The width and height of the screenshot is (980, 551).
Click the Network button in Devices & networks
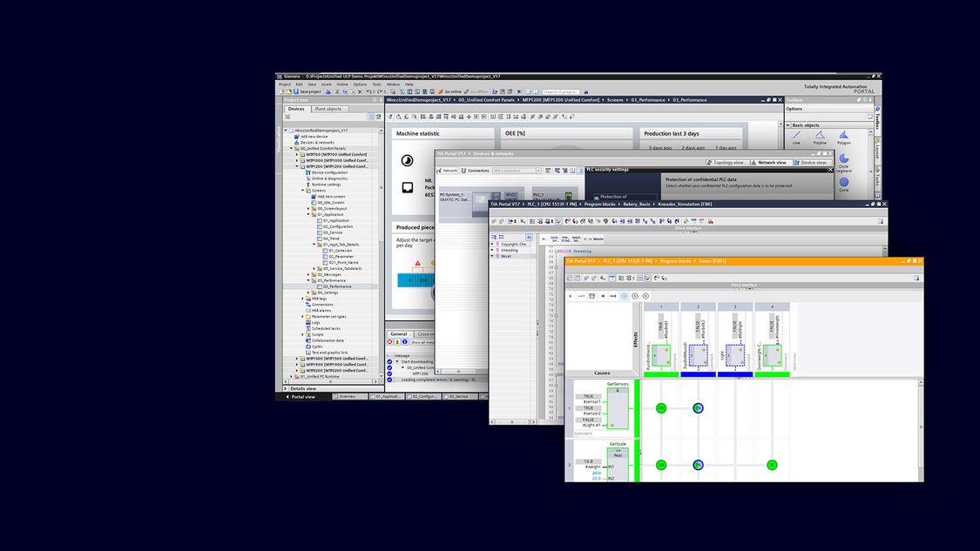448,171
